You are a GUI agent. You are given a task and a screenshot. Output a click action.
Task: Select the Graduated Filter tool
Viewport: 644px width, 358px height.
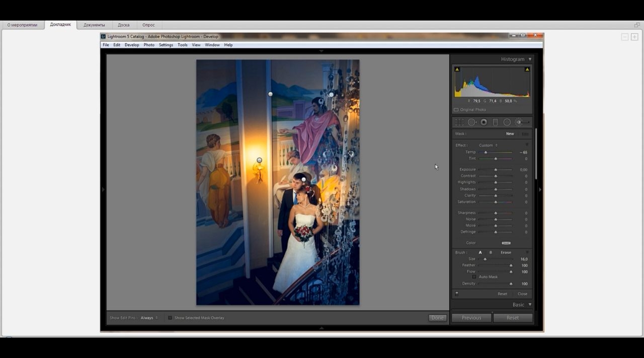[495, 122]
